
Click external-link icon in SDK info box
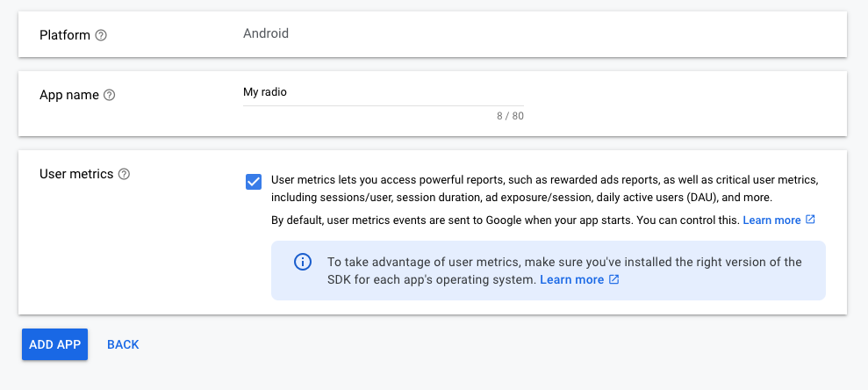click(613, 279)
